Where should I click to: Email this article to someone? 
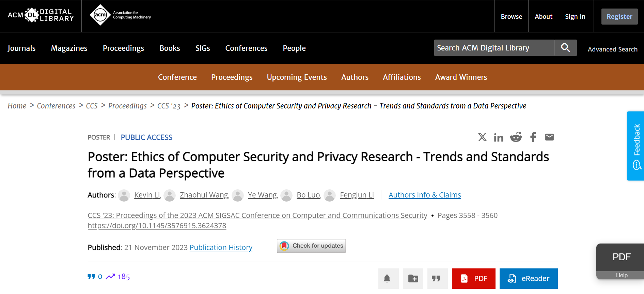pos(549,137)
